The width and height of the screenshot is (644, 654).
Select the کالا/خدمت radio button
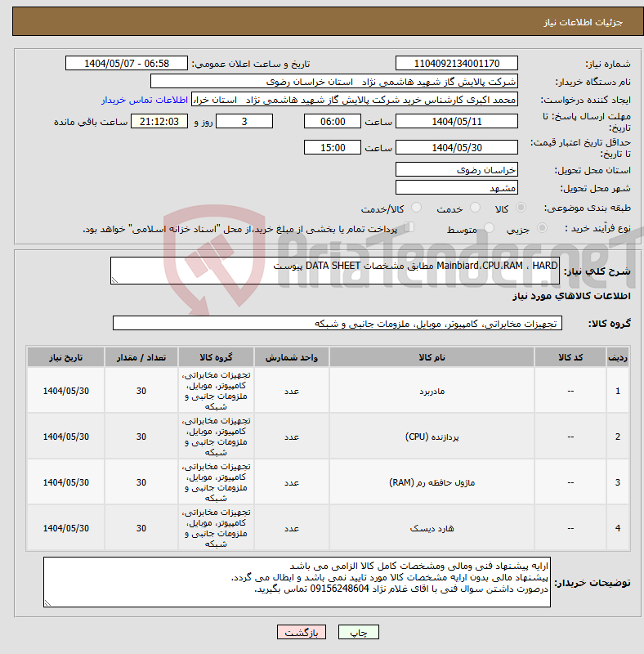coord(416,208)
